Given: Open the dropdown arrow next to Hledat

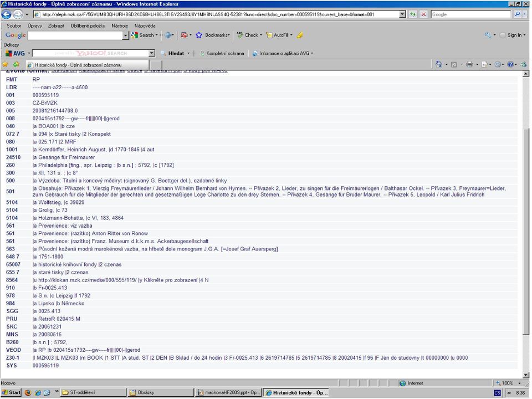Looking at the screenshot, I should pos(188,53).
